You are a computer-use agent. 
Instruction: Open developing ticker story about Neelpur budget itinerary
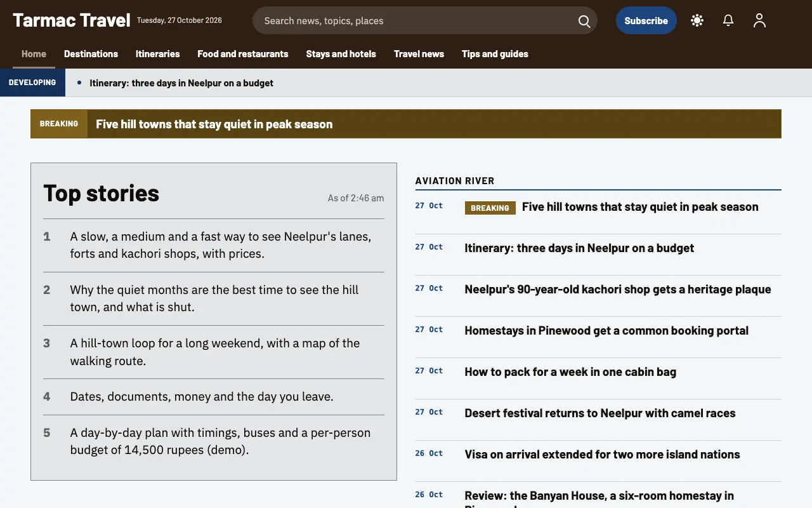[181, 83]
